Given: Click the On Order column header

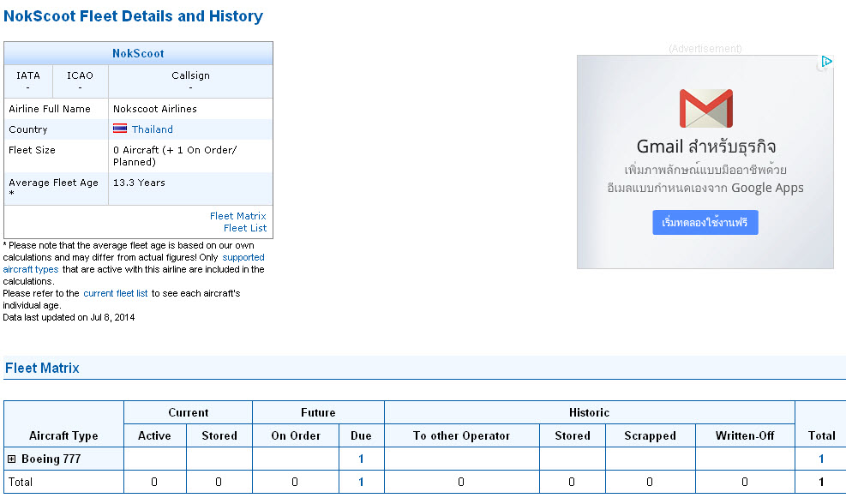Looking at the screenshot, I should [x=296, y=436].
